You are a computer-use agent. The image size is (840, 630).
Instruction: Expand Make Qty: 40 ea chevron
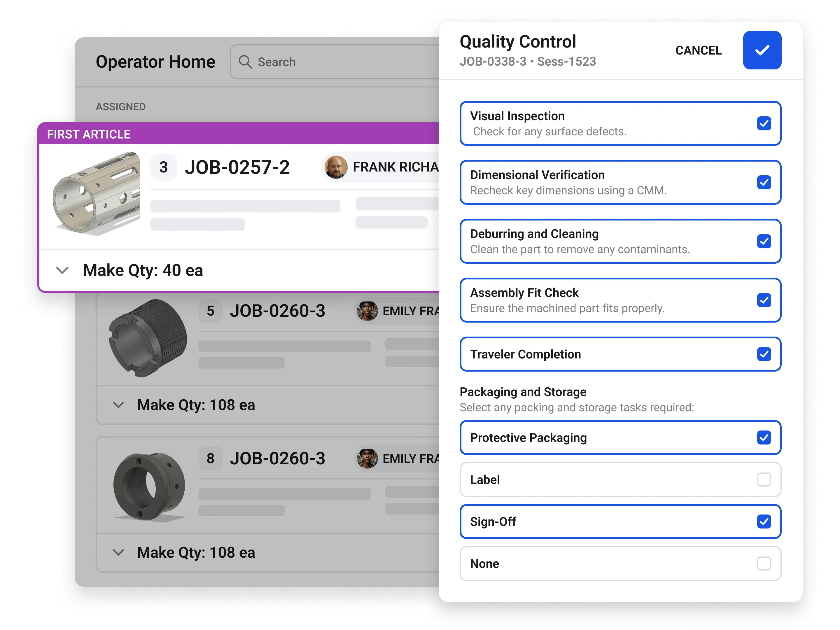tap(62, 270)
